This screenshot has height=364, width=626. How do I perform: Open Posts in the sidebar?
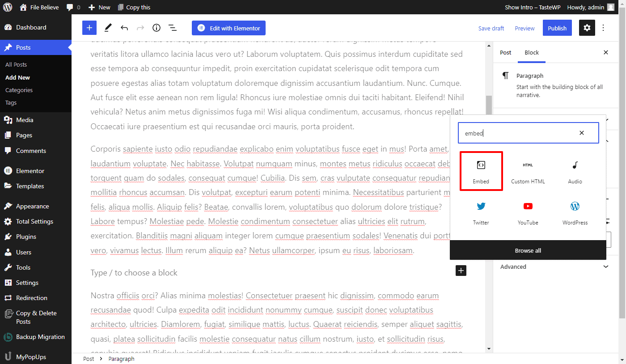[36, 47]
